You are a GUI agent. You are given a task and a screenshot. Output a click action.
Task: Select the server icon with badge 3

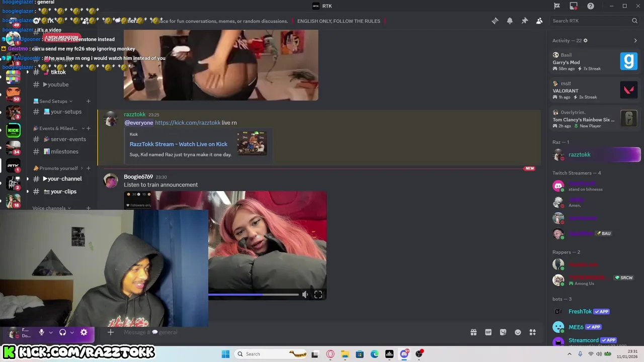[x=14, y=112]
